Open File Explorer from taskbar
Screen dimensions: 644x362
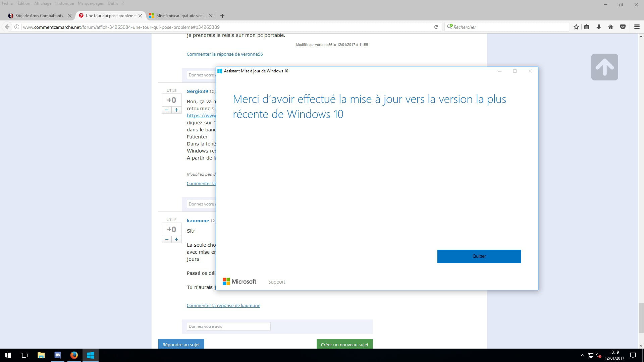coord(41,355)
